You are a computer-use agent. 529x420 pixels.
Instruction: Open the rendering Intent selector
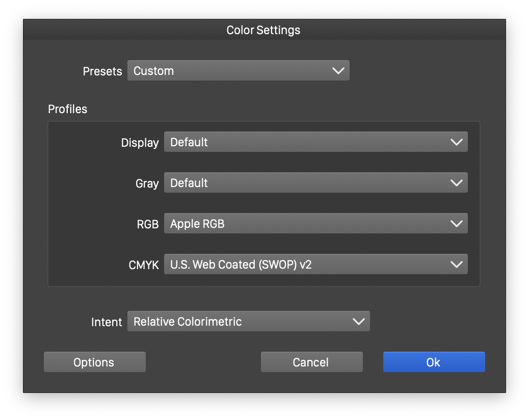pos(249,321)
